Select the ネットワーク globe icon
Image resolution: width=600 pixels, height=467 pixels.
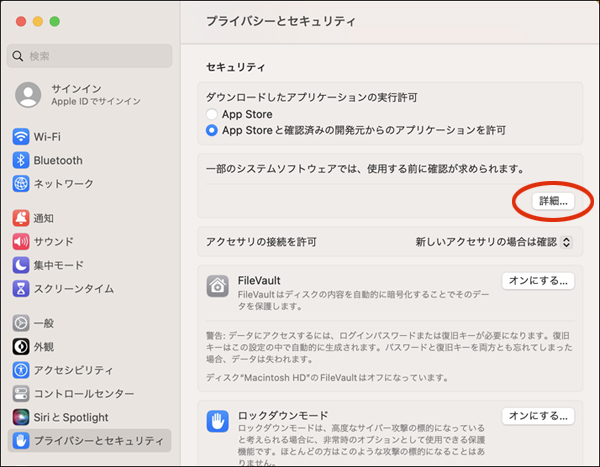click(21, 184)
